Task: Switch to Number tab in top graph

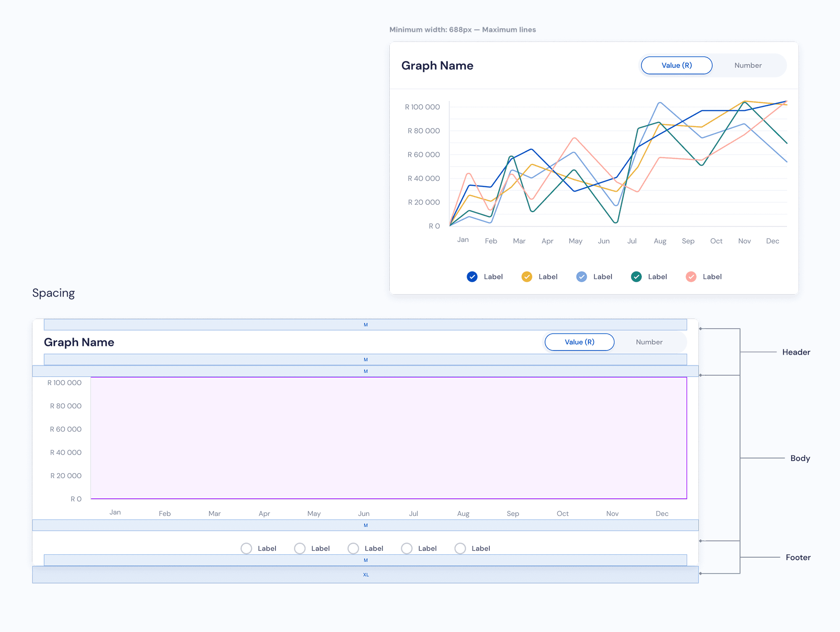Action: (748, 66)
